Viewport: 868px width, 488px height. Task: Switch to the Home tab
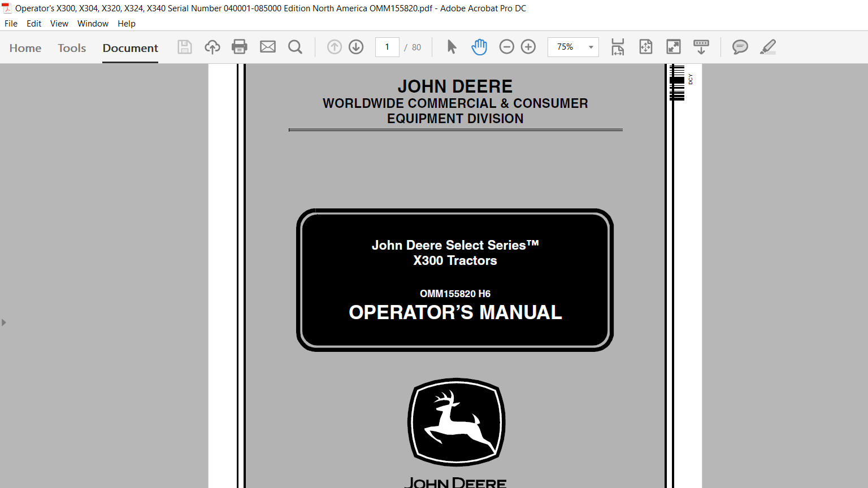[x=25, y=48]
